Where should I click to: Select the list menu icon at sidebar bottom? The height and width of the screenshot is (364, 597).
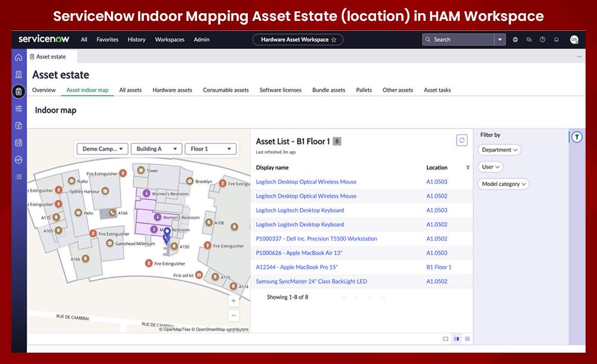coord(19,177)
